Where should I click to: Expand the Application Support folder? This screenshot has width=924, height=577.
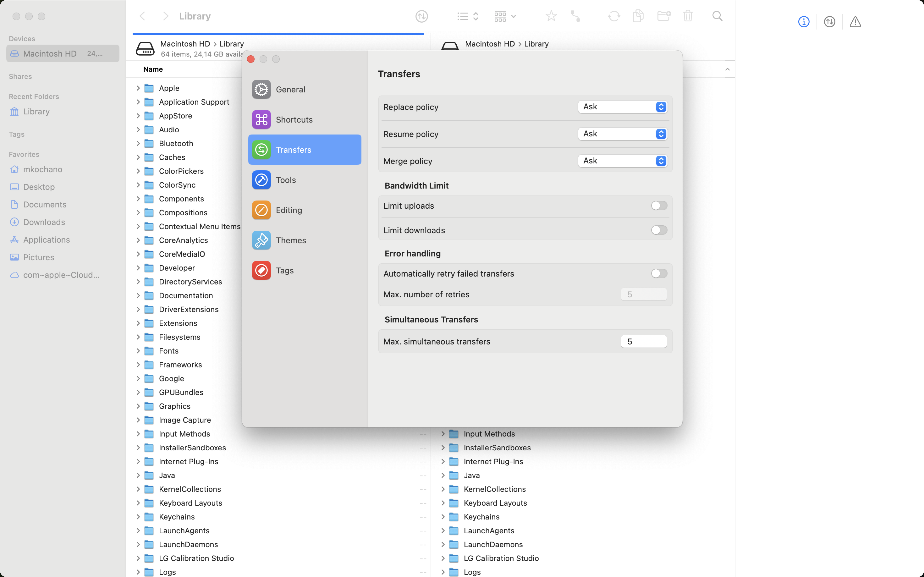tap(138, 102)
